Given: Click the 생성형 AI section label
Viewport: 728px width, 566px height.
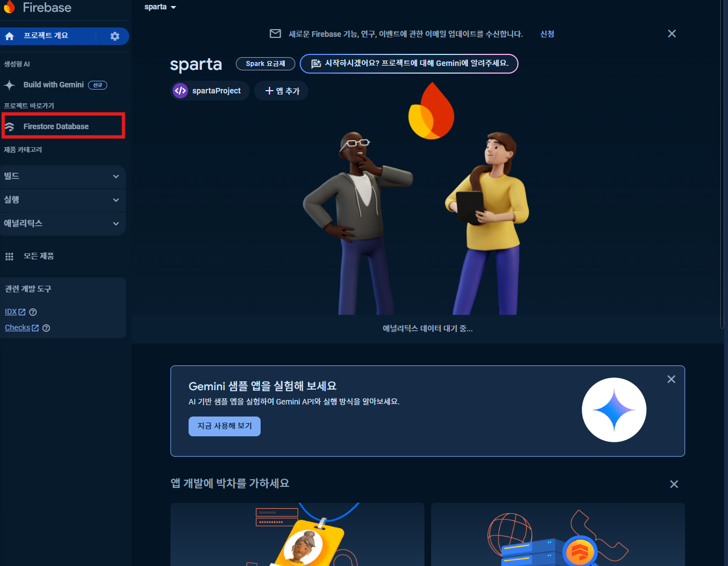Looking at the screenshot, I should click(17, 64).
